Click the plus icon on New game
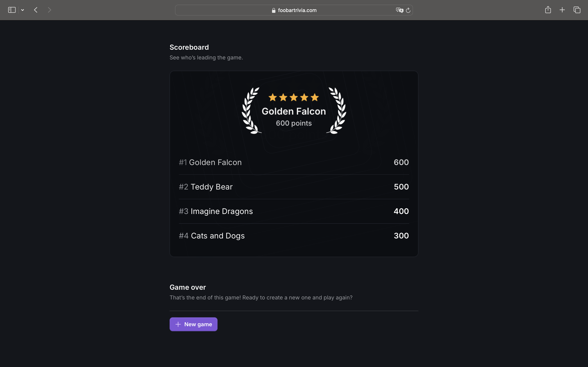Screen dimensions: 588x367 [178, 324]
